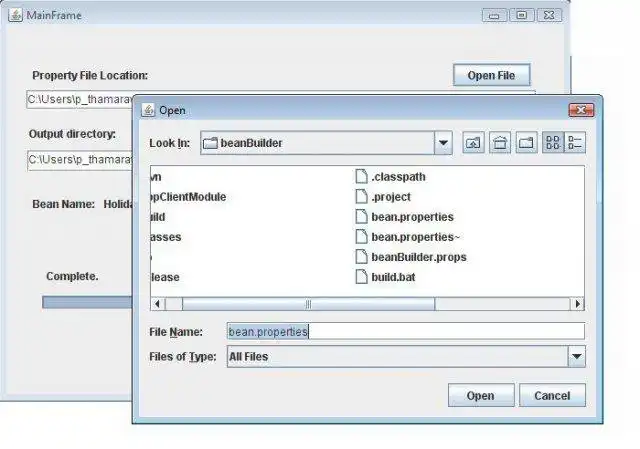Select the folder ending in ild
The width and height of the screenshot is (640, 449).
coord(158,217)
